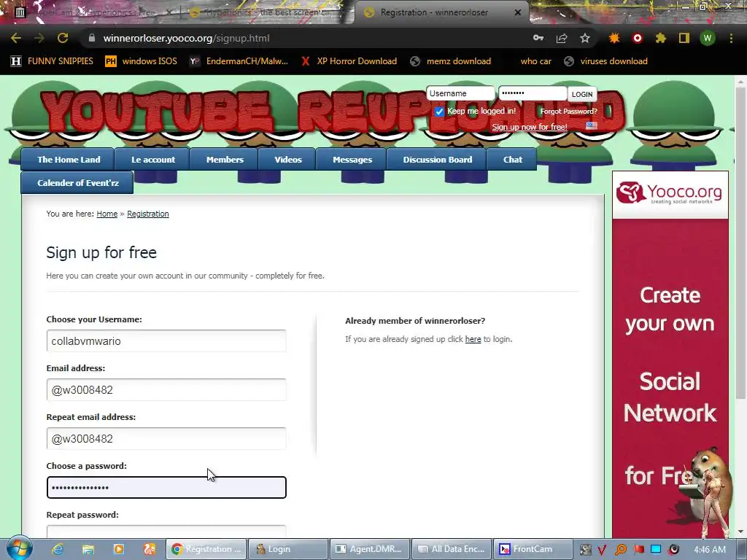Click the Repeat email address field
This screenshot has width=747, height=560.
[x=166, y=438]
